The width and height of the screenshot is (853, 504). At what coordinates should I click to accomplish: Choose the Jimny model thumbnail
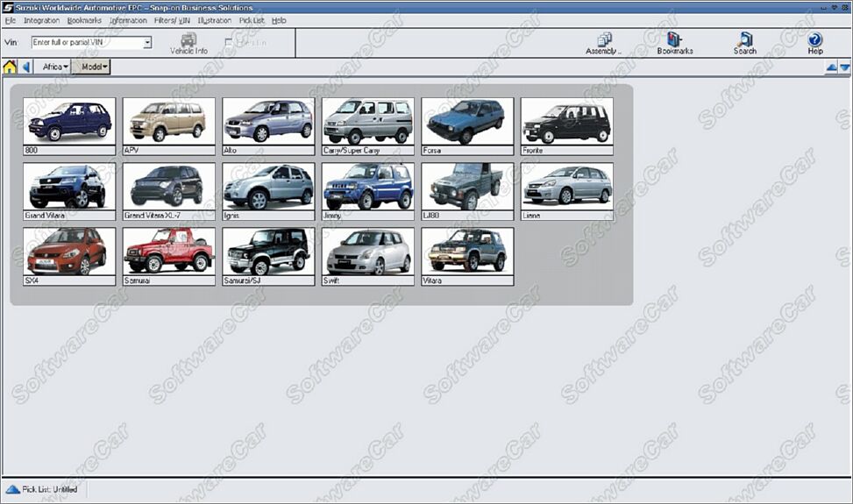367,187
